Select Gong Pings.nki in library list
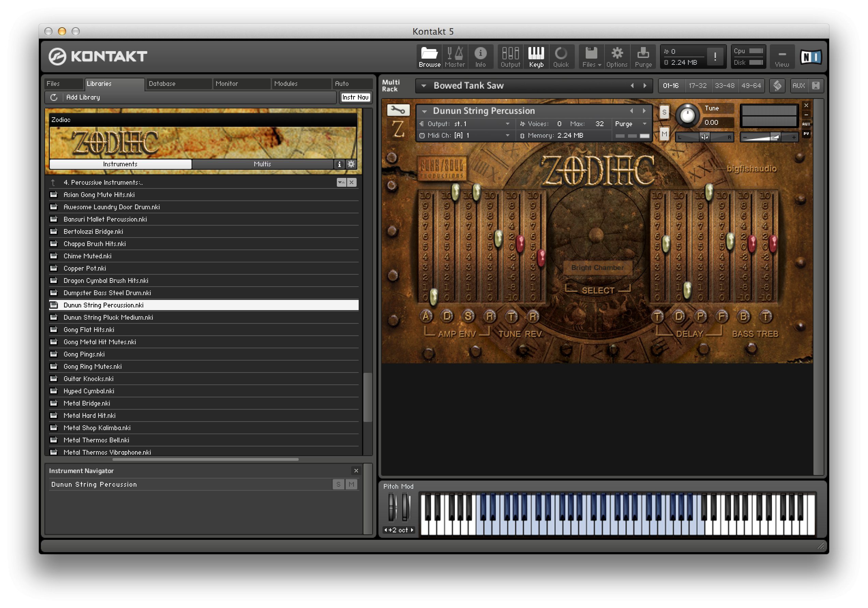The image size is (868, 608). (204, 354)
